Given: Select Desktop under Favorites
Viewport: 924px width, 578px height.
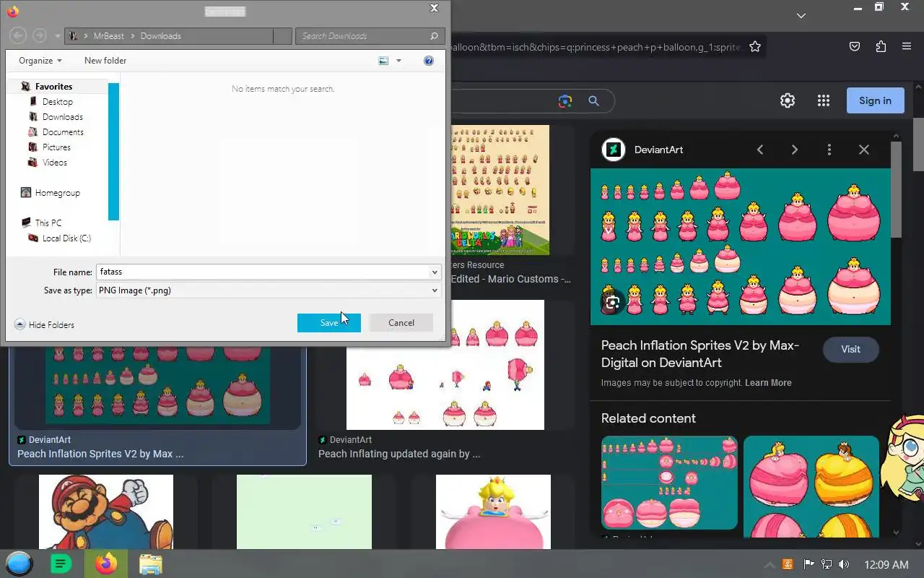Looking at the screenshot, I should pos(57,102).
